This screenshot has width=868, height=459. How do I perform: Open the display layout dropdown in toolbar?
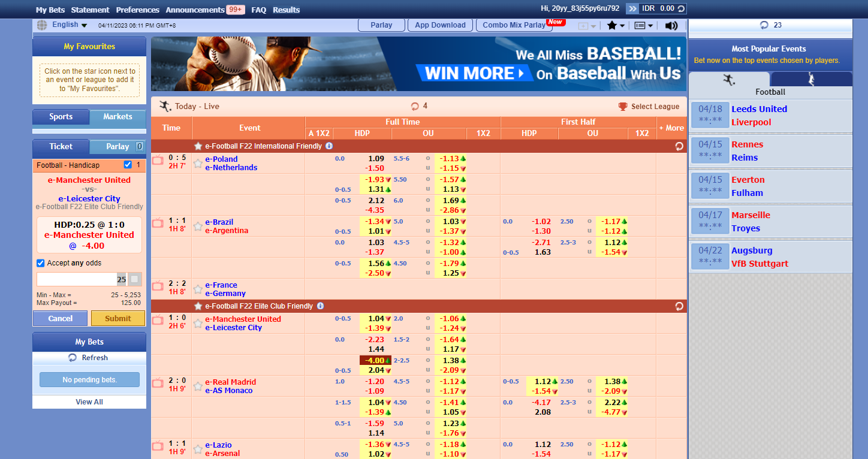(643, 25)
